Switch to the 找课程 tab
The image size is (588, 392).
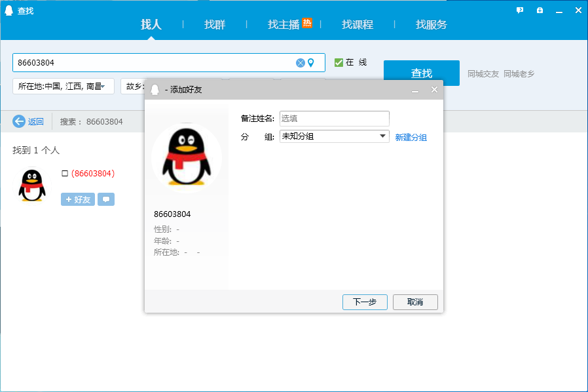tap(358, 24)
